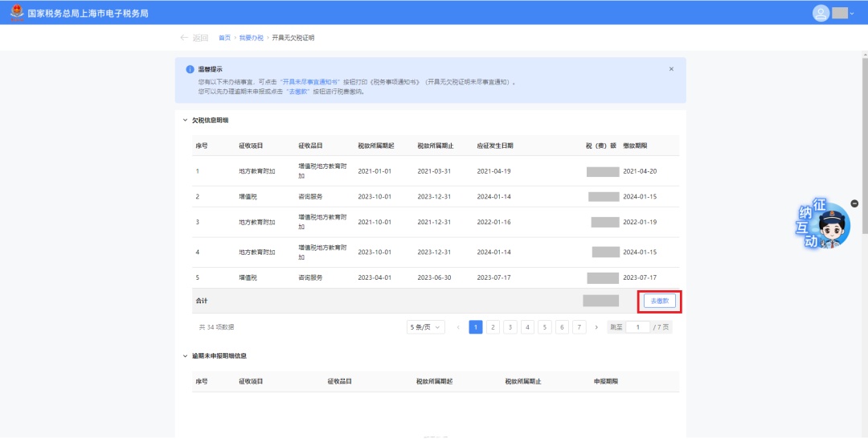Select pagination page 1

coord(476,327)
